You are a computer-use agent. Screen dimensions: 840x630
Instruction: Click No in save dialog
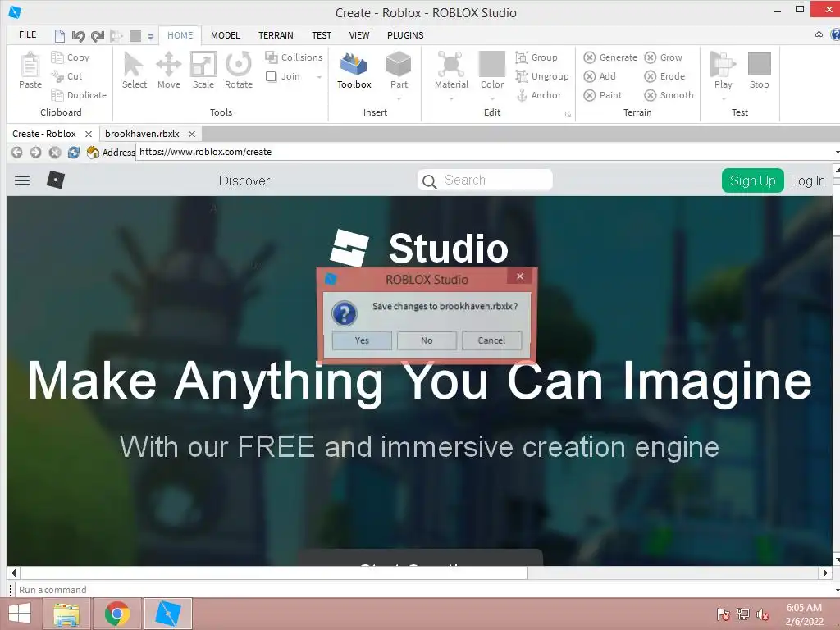[427, 340]
